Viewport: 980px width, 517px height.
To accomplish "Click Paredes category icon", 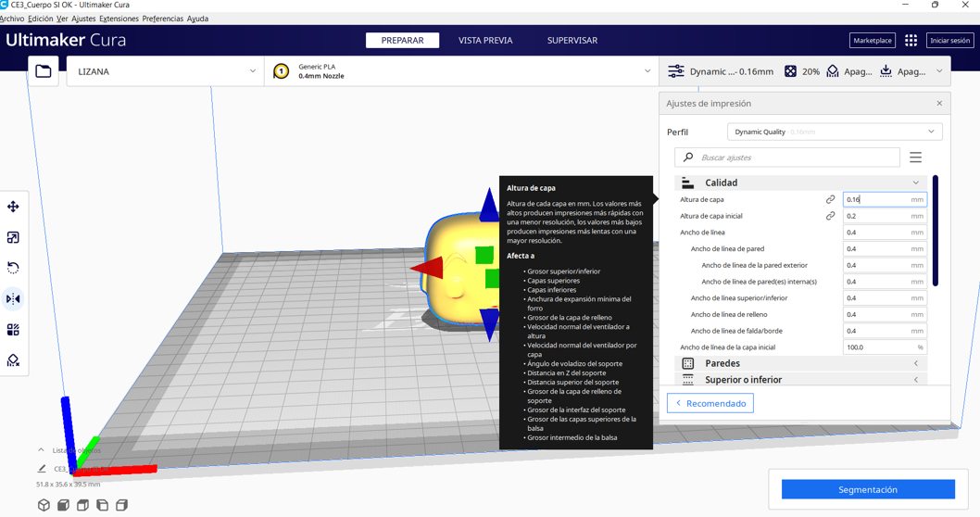I will 688,363.
